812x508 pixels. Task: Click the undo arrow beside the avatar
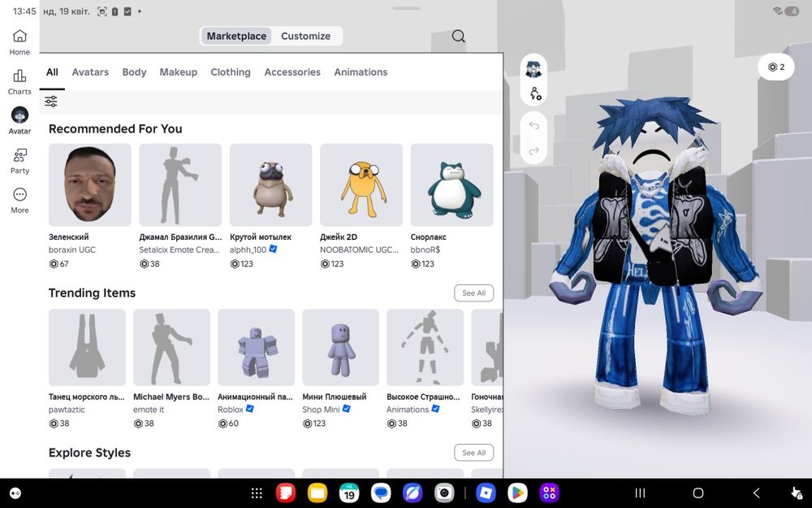(534, 125)
